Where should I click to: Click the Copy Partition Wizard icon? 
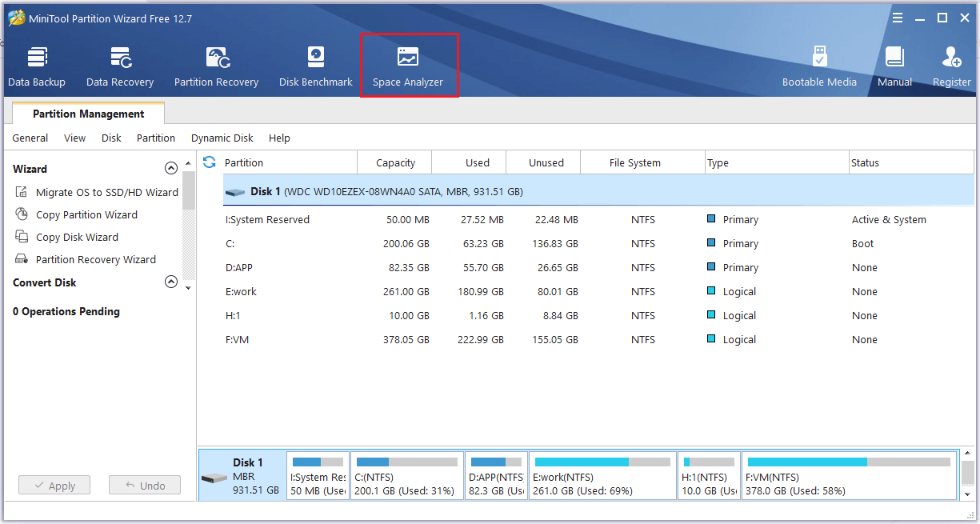[x=22, y=214]
